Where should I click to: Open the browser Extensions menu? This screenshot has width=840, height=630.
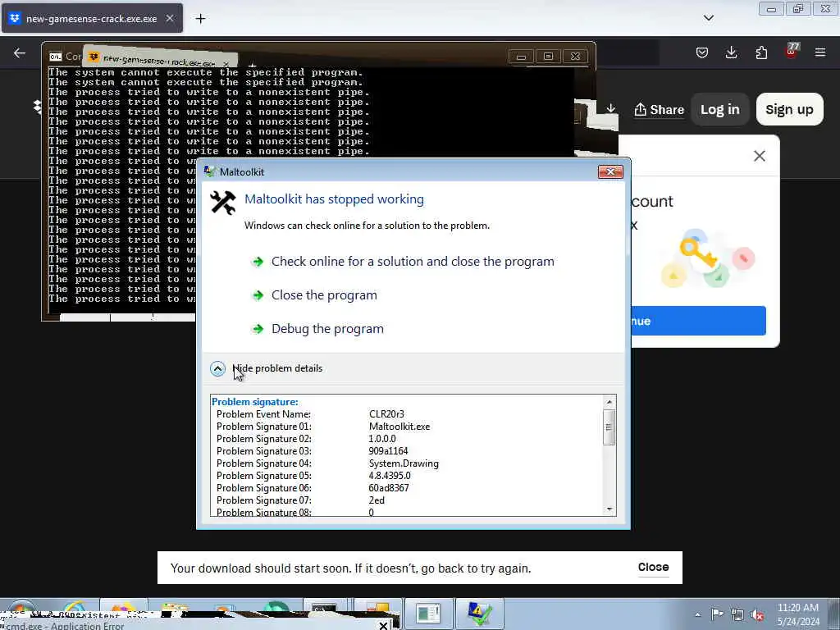761,52
